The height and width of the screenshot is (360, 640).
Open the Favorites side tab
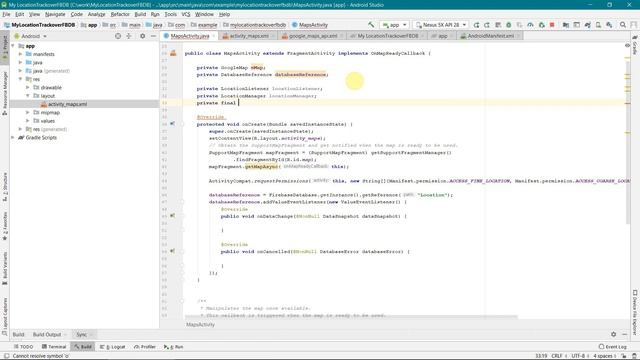click(x=5, y=226)
